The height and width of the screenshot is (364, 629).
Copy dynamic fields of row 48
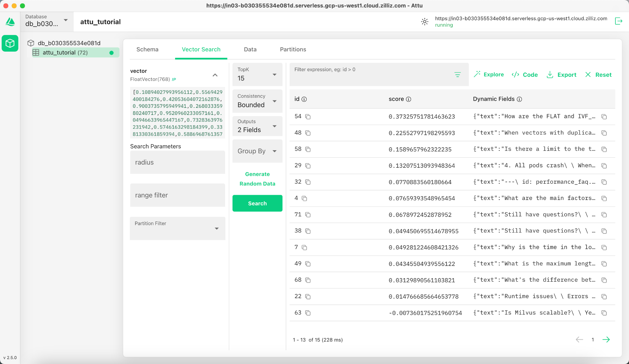coord(604,133)
